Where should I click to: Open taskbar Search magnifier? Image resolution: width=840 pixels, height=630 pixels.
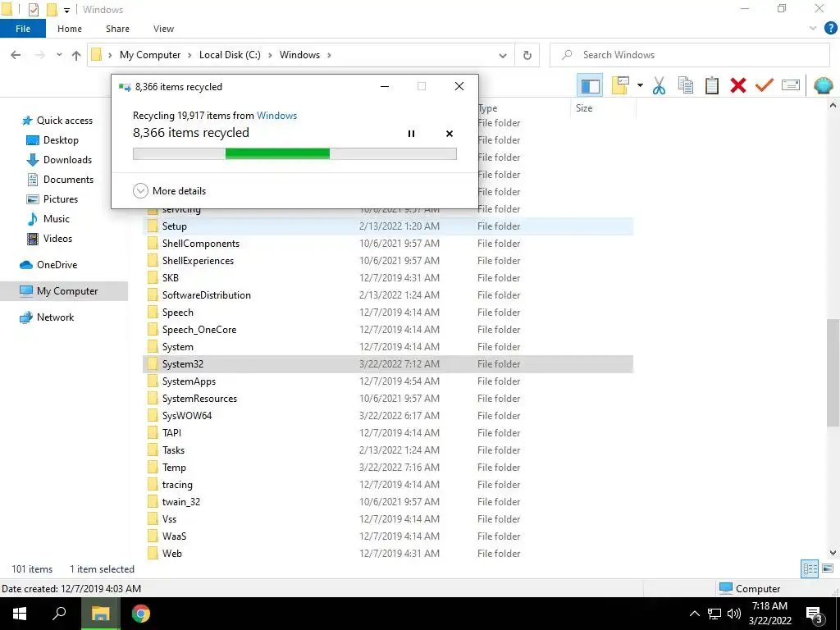click(59, 614)
